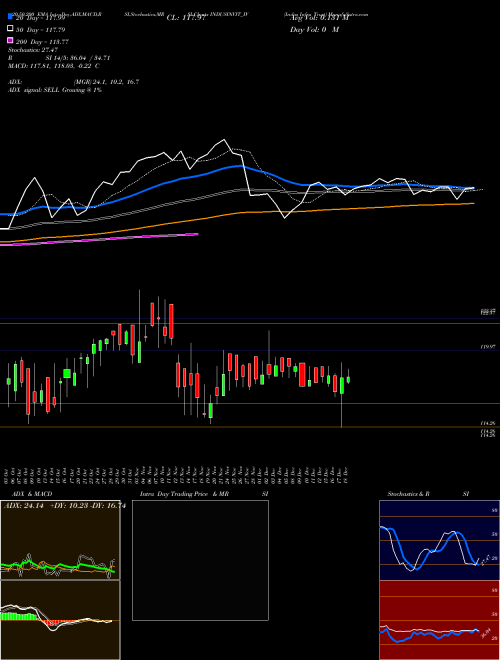Viewport: 500px width, 660px height.
Task: Click the 'Stochastics & RSI' panel title
Action: point(428,494)
